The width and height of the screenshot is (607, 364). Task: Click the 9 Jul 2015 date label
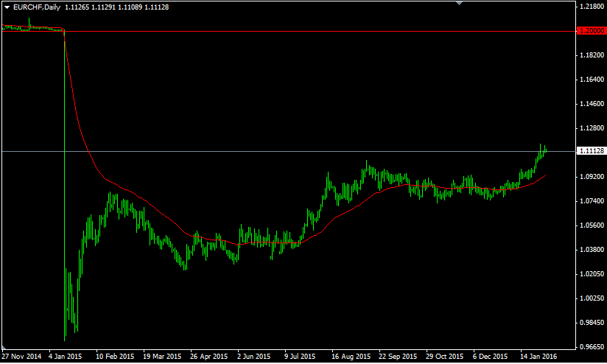[300, 356]
